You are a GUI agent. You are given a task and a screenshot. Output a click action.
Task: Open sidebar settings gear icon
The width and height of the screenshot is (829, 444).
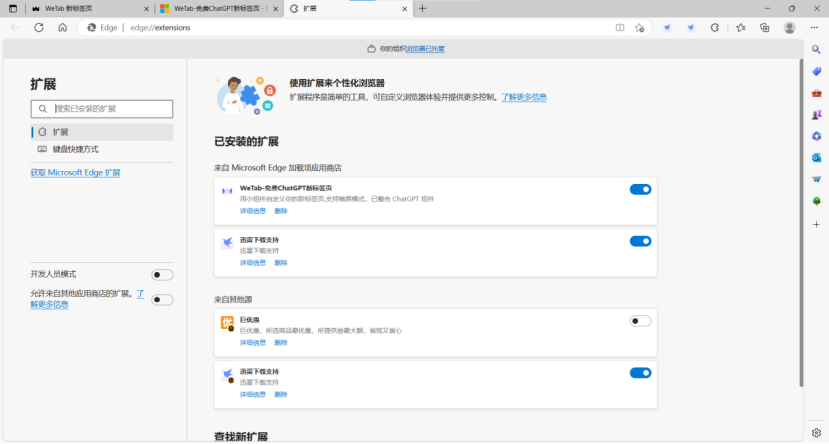pos(816,432)
